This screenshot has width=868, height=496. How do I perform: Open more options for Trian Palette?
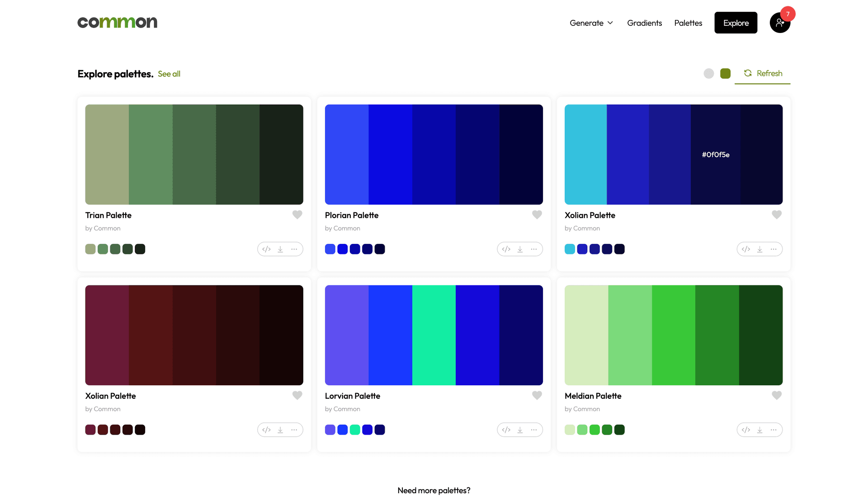[x=294, y=249]
